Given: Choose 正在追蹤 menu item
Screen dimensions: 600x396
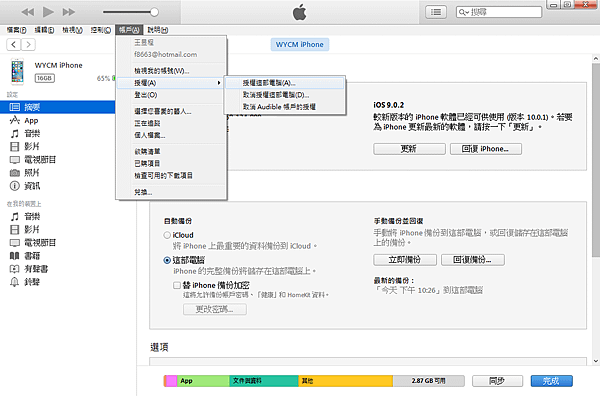Looking at the screenshot, I should pyautogui.click(x=171, y=123).
